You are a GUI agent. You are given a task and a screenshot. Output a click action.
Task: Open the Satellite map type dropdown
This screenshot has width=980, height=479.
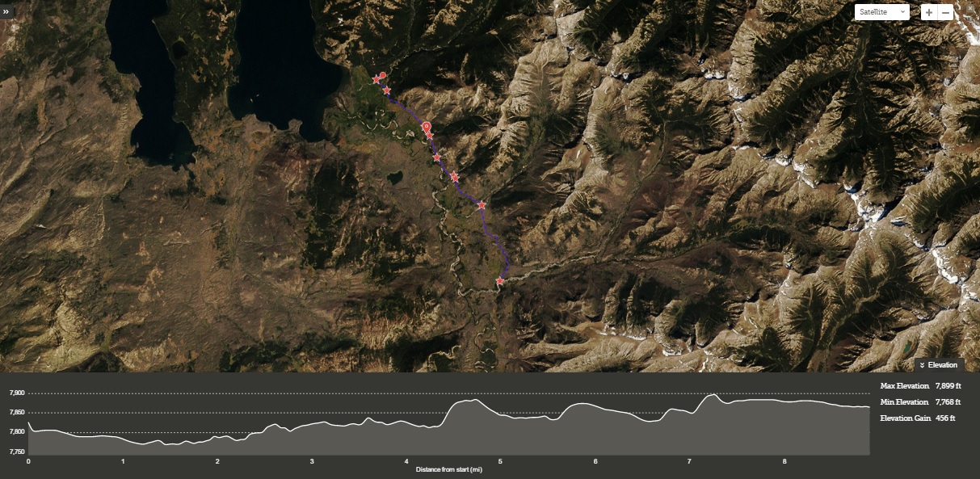[881, 12]
